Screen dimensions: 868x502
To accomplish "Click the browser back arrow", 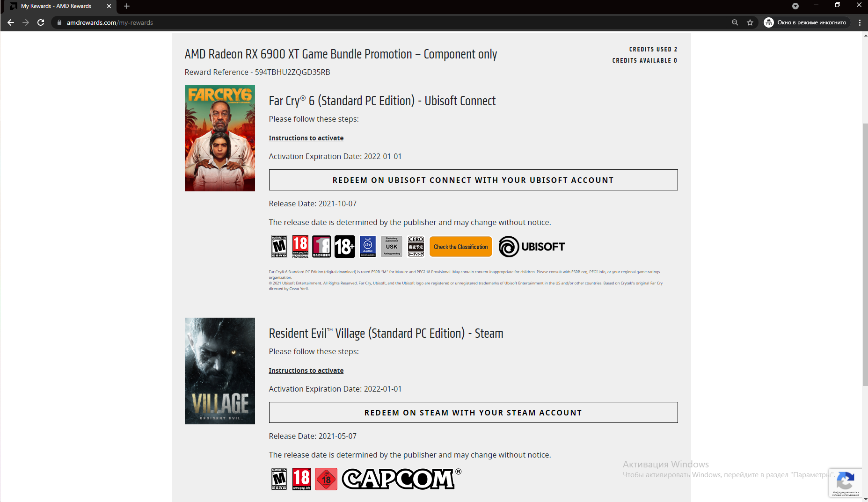I will pyautogui.click(x=10, y=22).
